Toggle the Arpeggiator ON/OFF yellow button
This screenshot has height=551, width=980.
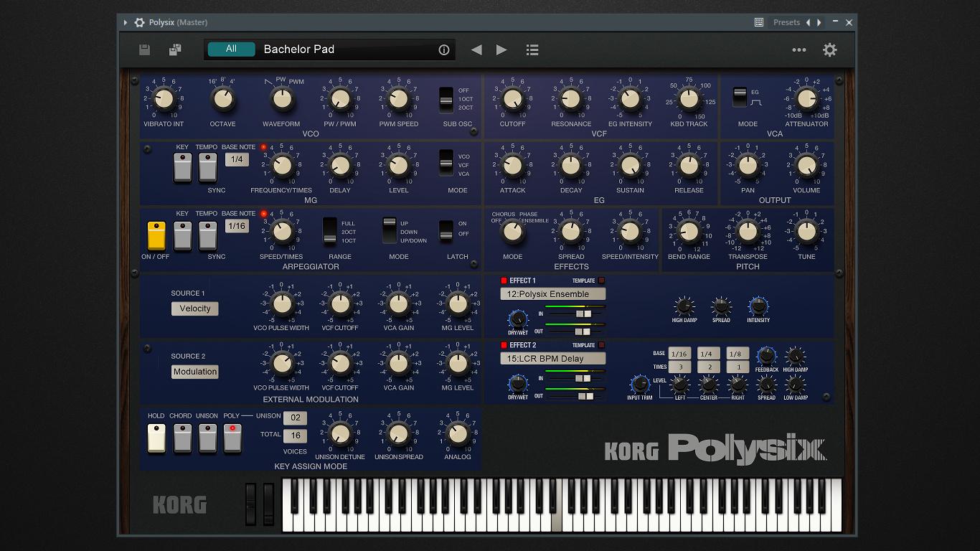tap(156, 236)
